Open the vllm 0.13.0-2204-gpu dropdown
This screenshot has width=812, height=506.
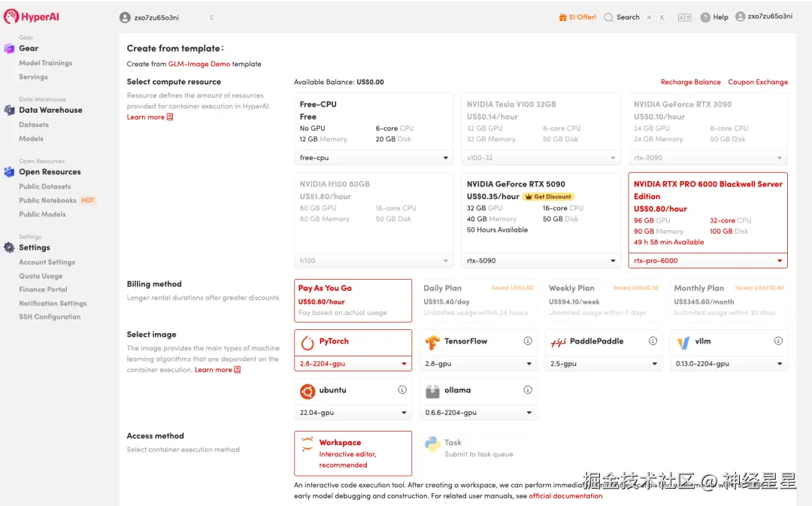(x=729, y=364)
